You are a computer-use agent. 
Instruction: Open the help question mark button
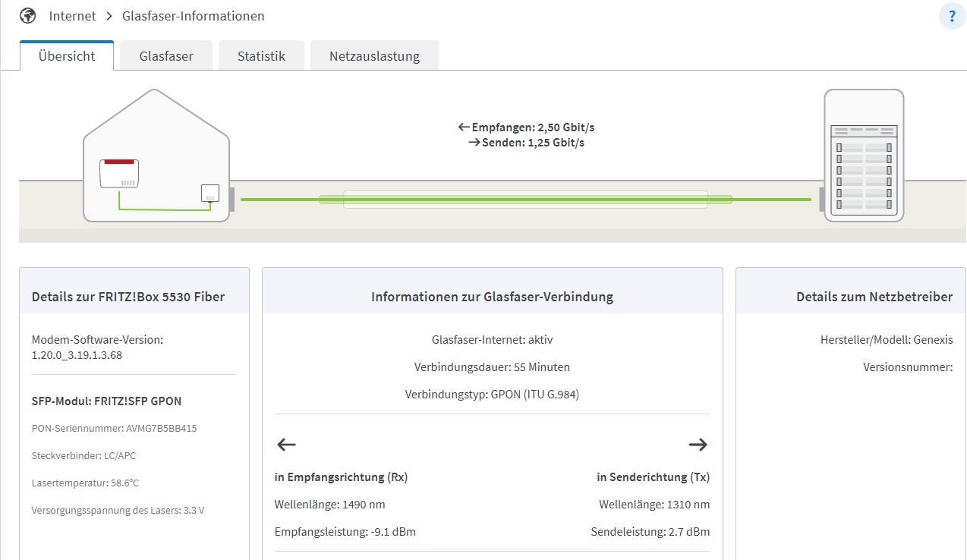[x=952, y=16]
